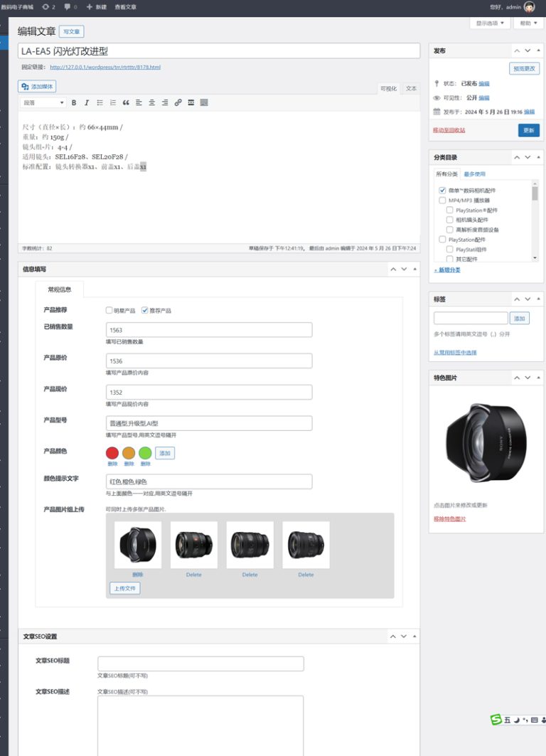This screenshot has width=546, height=756.
Task: Check the MP4/MP3 播放器 category
Action: pyautogui.click(x=442, y=201)
